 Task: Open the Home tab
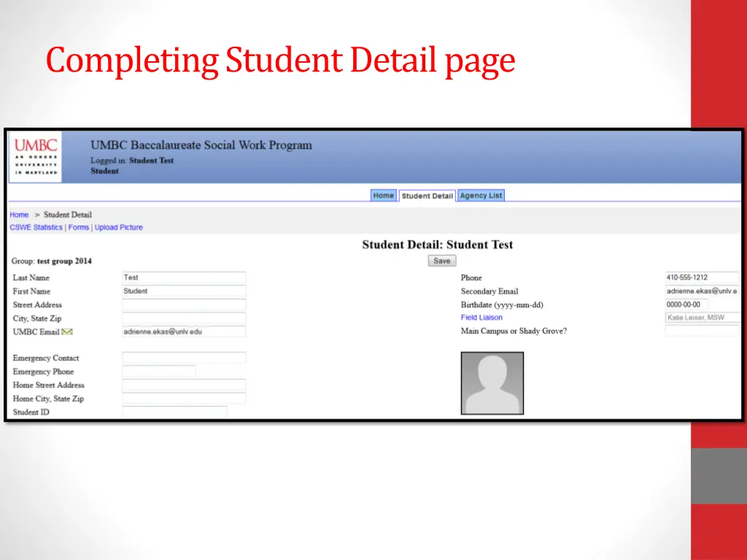(383, 195)
